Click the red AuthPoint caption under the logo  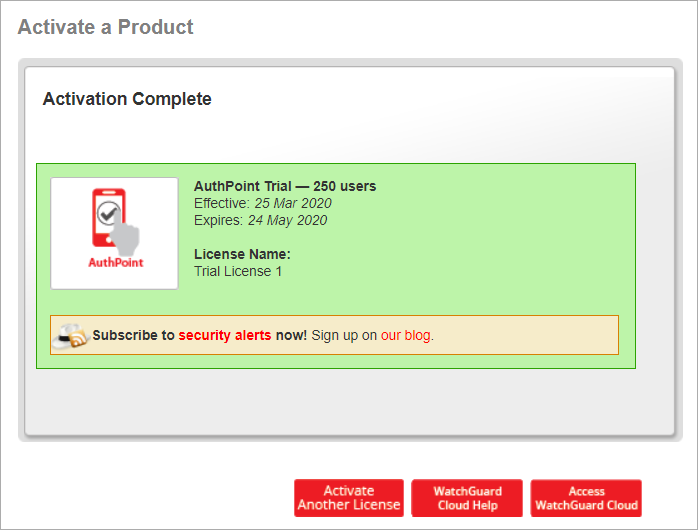tap(116, 263)
